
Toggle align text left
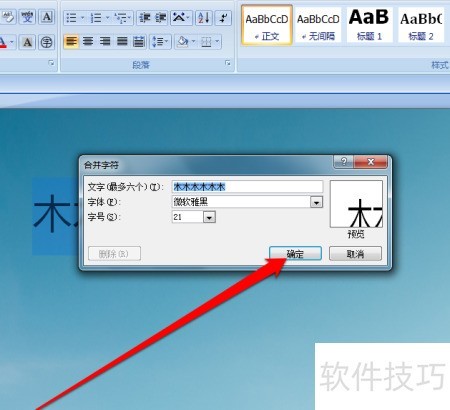(71, 42)
